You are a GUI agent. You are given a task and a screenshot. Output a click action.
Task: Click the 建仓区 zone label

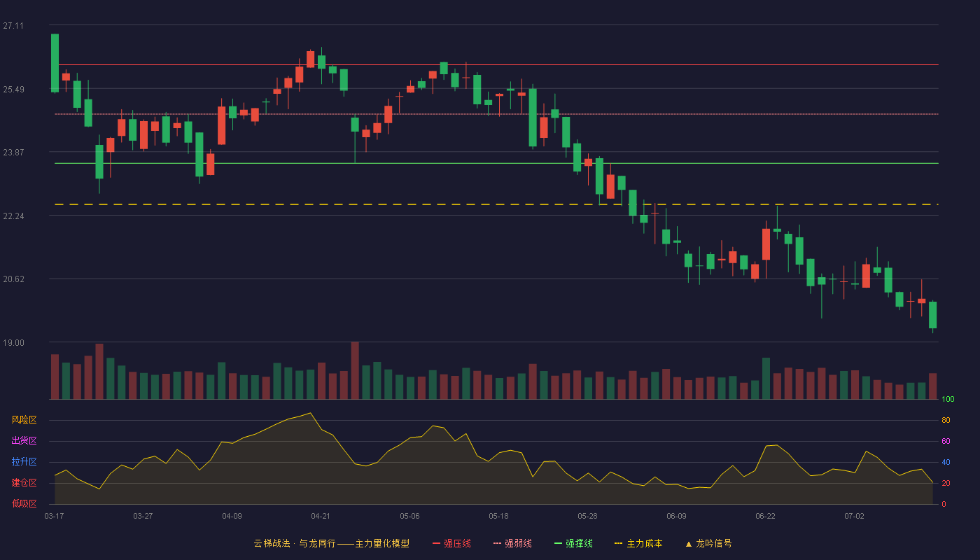pos(24,483)
